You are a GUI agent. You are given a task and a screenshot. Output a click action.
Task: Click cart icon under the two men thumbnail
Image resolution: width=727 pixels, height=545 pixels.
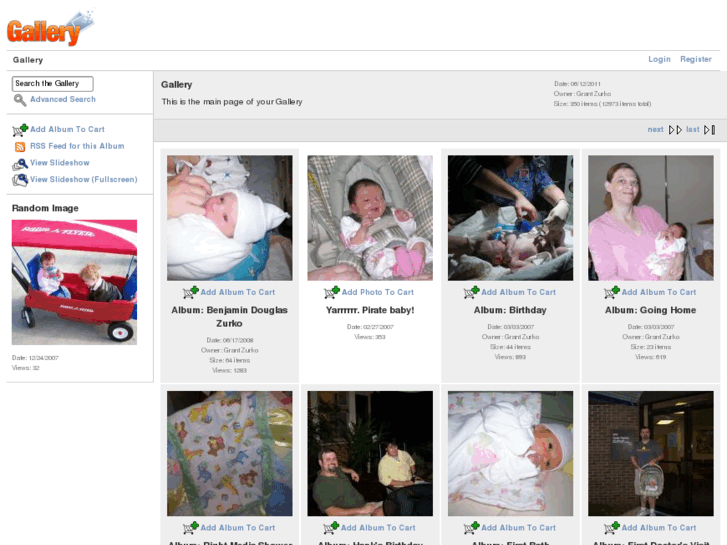pyautogui.click(x=331, y=528)
